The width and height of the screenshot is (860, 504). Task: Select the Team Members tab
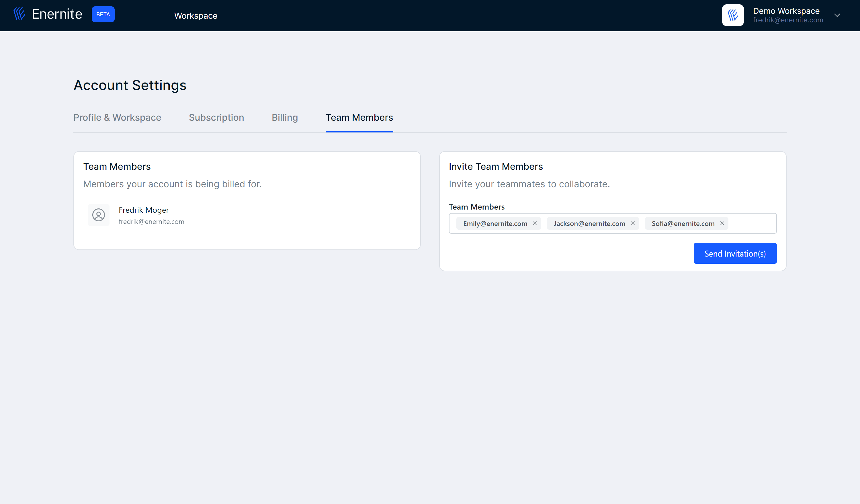(x=359, y=117)
